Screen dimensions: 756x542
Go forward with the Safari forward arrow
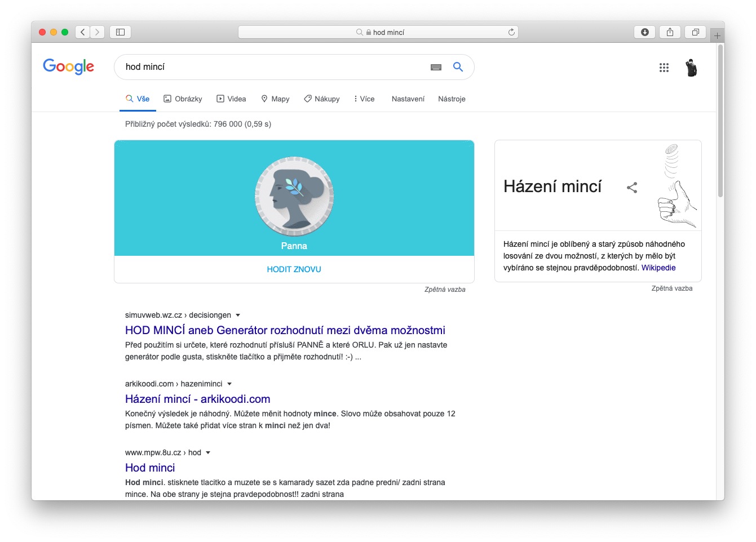[98, 32]
